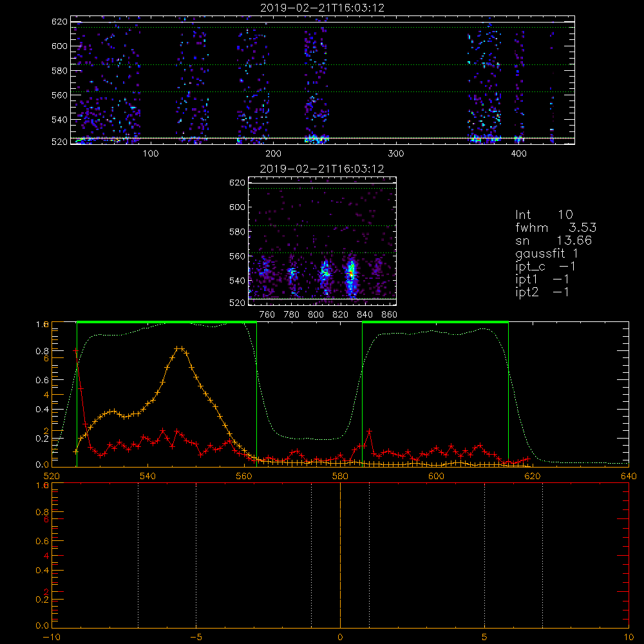Click the 0 label on bottom plot x-axis

(x=340, y=637)
